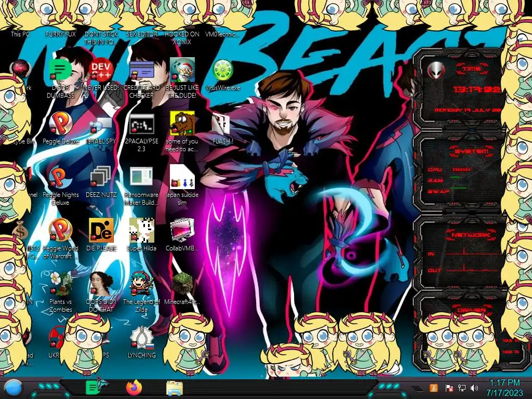The height and width of the screenshot is (399, 532).
Task: Open the Dev-C++ NEVER USED! shortcut
Action: click(x=101, y=71)
